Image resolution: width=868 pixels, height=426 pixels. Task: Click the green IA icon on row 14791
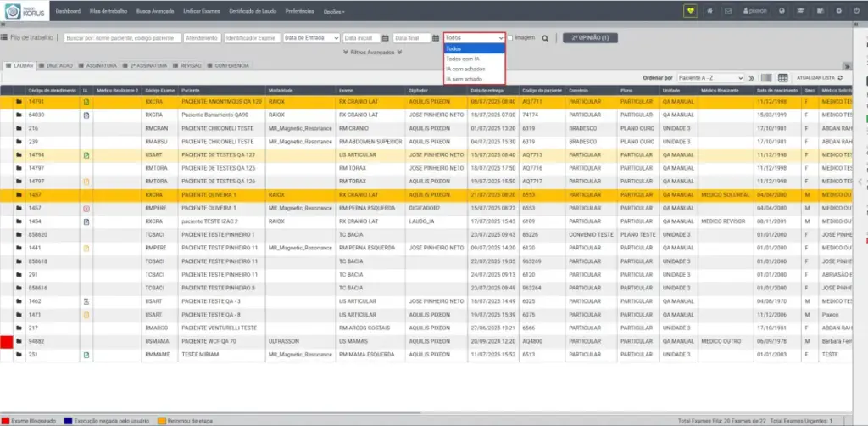pyautogui.click(x=86, y=103)
